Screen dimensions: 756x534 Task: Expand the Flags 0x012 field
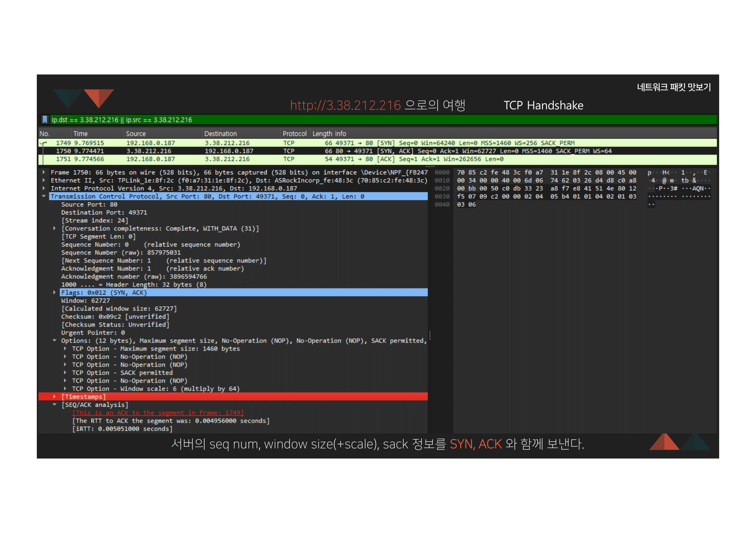pyautogui.click(x=55, y=292)
